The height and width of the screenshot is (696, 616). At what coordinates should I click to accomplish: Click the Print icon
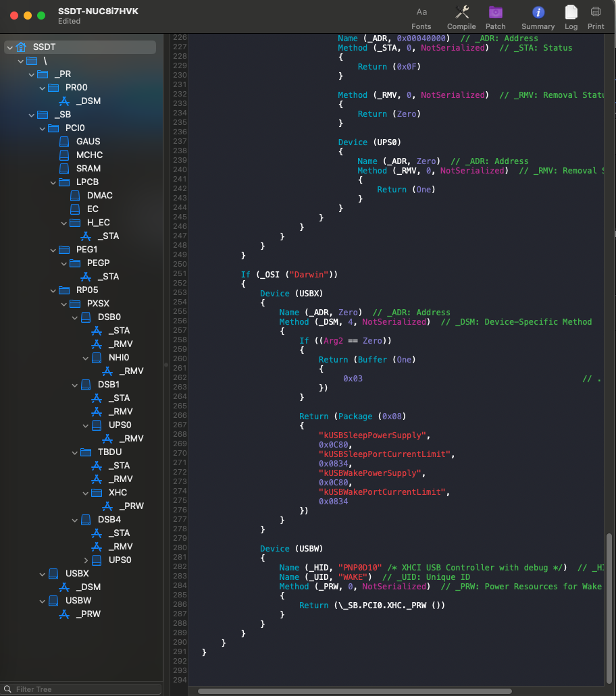pos(596,12)
